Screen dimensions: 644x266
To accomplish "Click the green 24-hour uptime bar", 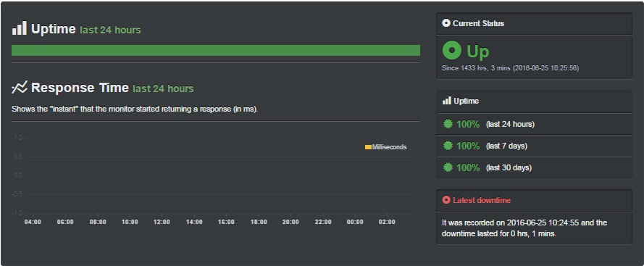I will (216, 50).
